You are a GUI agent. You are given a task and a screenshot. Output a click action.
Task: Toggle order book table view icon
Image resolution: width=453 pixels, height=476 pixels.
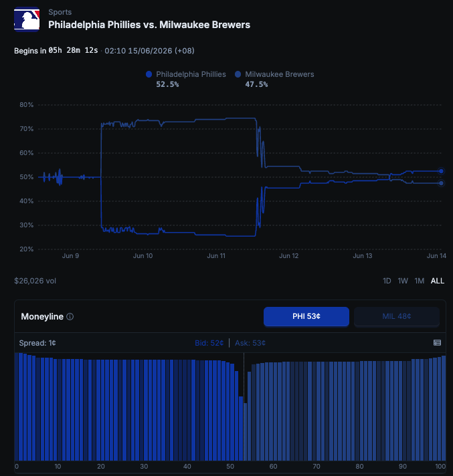coord(437,343)
